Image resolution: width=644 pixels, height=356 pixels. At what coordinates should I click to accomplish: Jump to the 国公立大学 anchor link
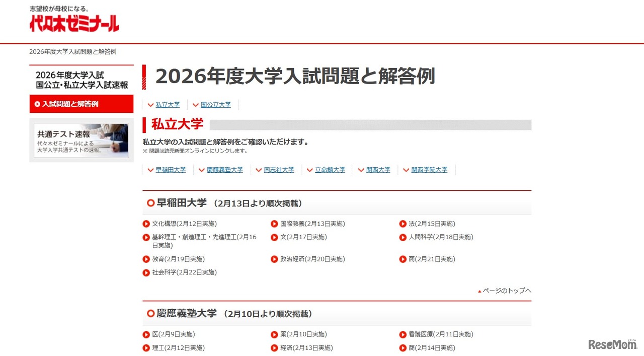click(x=216, y=105)
